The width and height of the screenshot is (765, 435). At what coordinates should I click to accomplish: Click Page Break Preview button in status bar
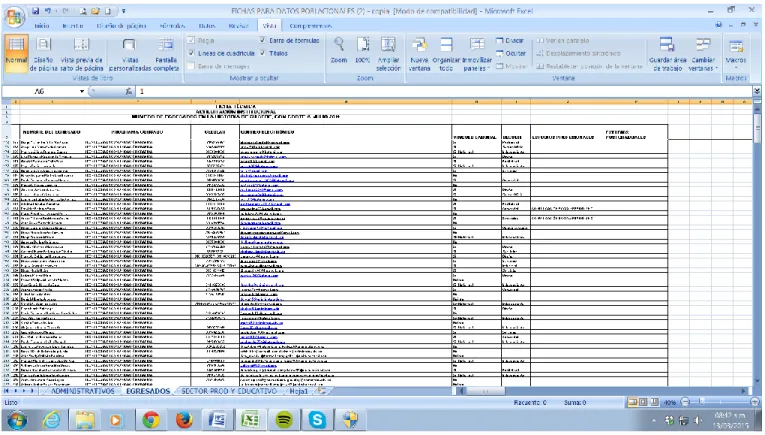click(654, 402)
